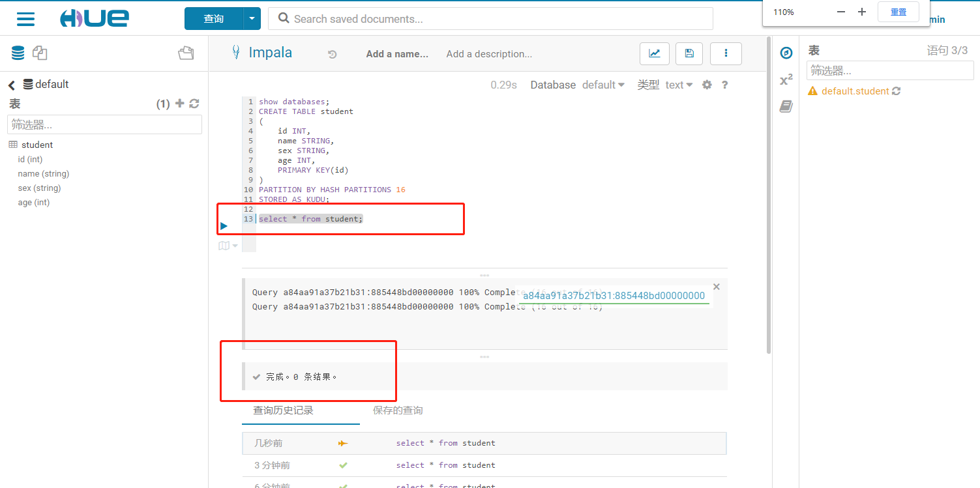Select the age (int) column
Screen dimensions: 980x488
(x=34, y=203)
